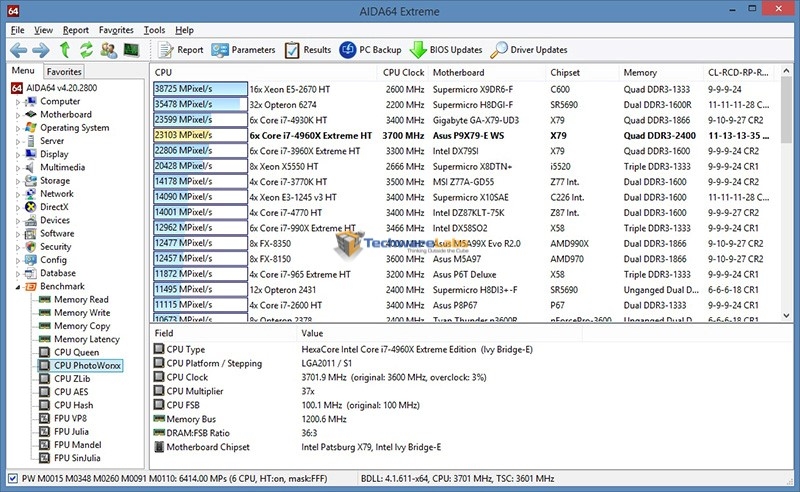Expand the Operating System tree node
The height and width of the screenshot is (492, 800).
click(x=18, y=128)
